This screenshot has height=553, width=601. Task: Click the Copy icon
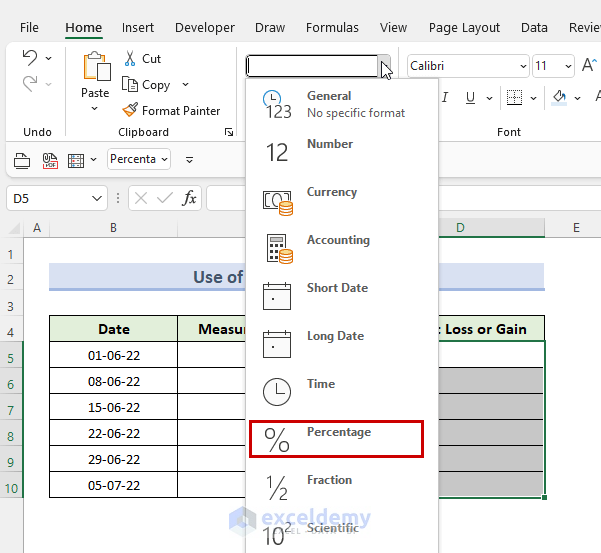click(130, 84)
